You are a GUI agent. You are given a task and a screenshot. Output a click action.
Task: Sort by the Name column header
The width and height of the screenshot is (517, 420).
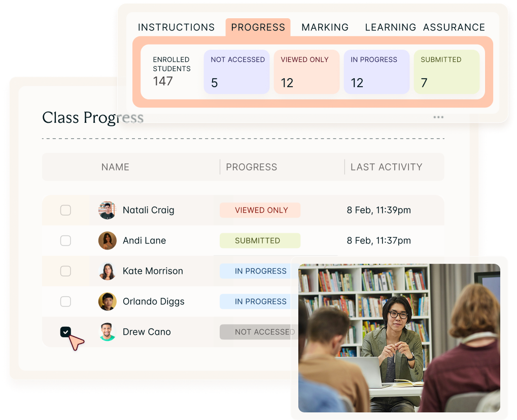(115, 167)
